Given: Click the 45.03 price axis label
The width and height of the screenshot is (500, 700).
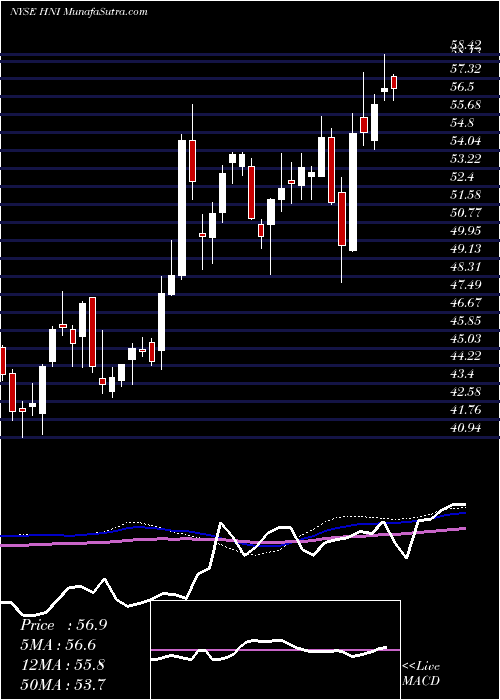Looking at the screenshot, I should point(466,339).
